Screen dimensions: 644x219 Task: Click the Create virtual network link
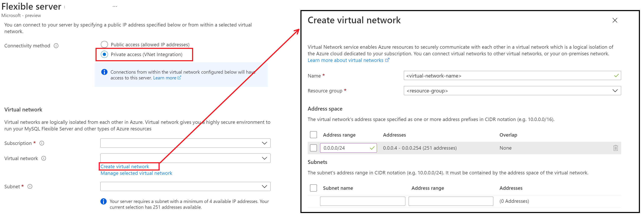coord(125,166)
